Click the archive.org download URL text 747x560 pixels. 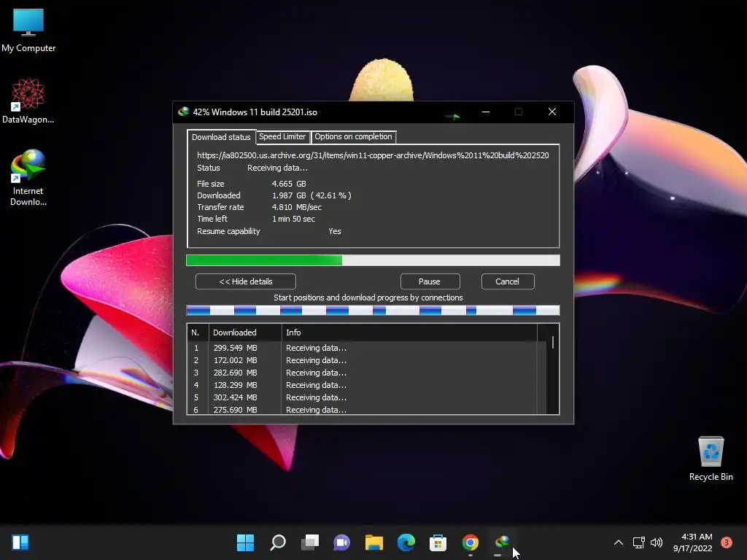(373, 155)
